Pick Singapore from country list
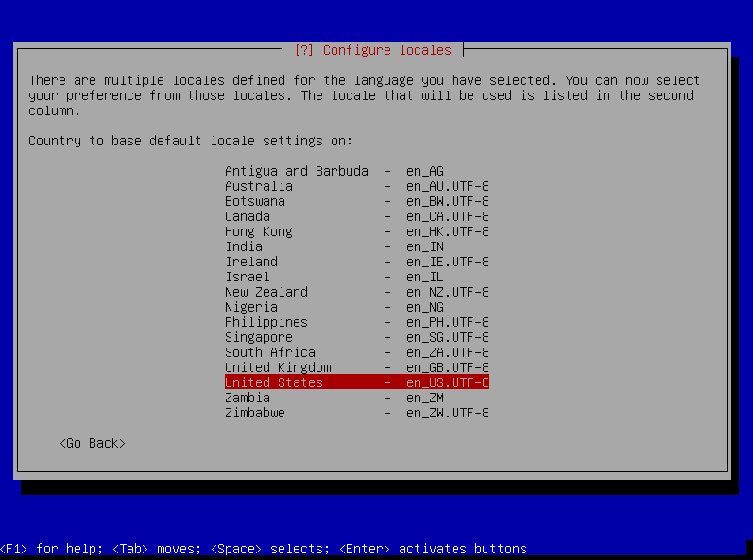753x560 pixels. point(356,337)
